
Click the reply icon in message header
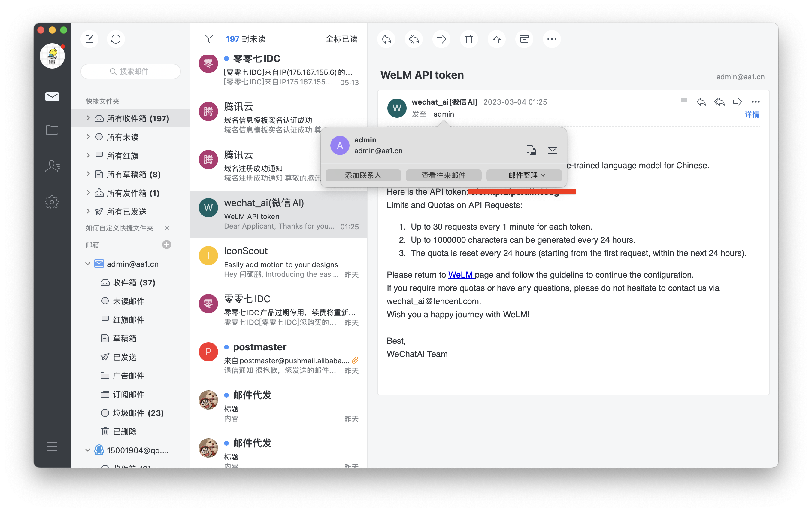(701, 102)
